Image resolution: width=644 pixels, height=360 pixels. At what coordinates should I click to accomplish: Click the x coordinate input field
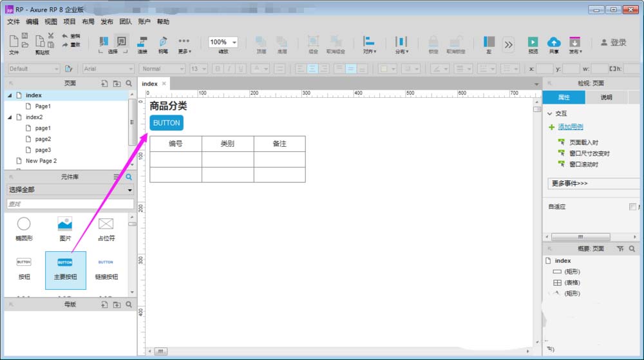click(545, 68)
